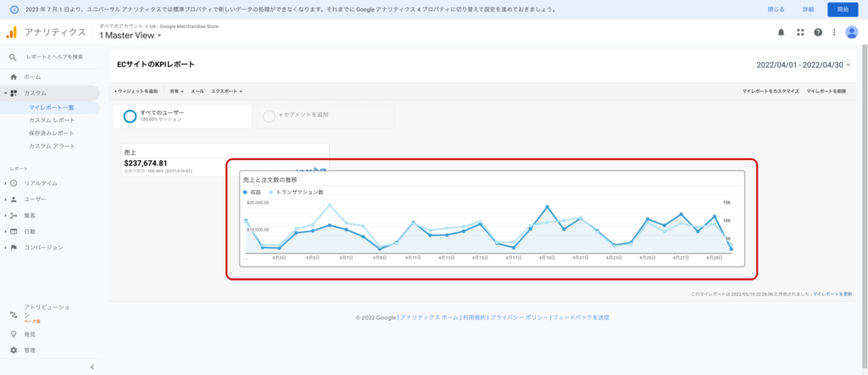This screenshot has width=868, height=375.
Task: Open 管理 gear icon in sidebar
Action: 14,350
